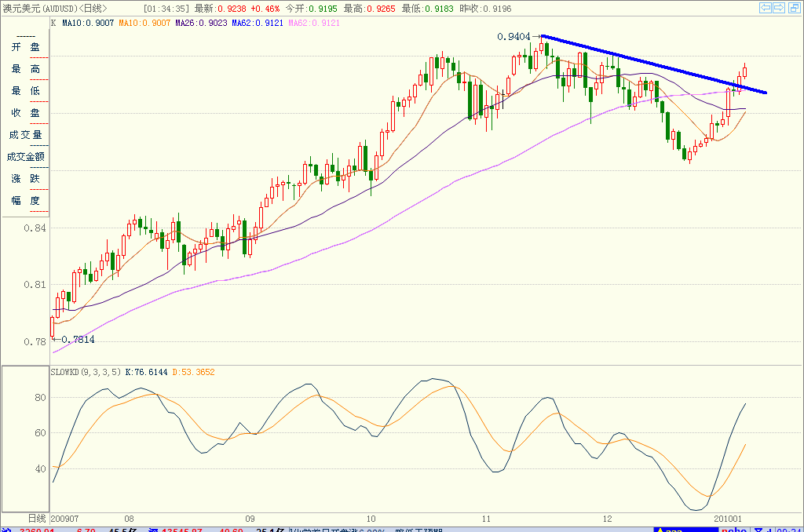Screen dimensions: 804x532
Task: Select the orange MA10:0.9007 indicator label
Action: (x=144, y=23)
